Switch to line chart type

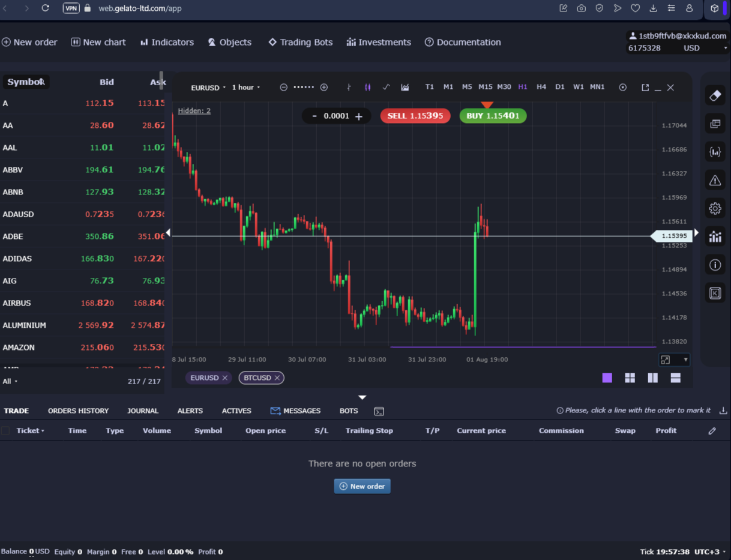coord(386,88)
